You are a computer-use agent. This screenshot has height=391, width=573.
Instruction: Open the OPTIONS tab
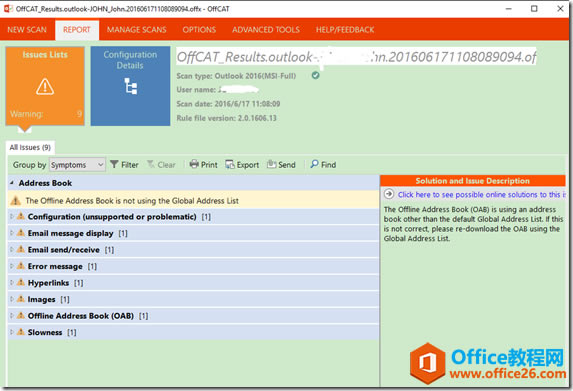199,30
